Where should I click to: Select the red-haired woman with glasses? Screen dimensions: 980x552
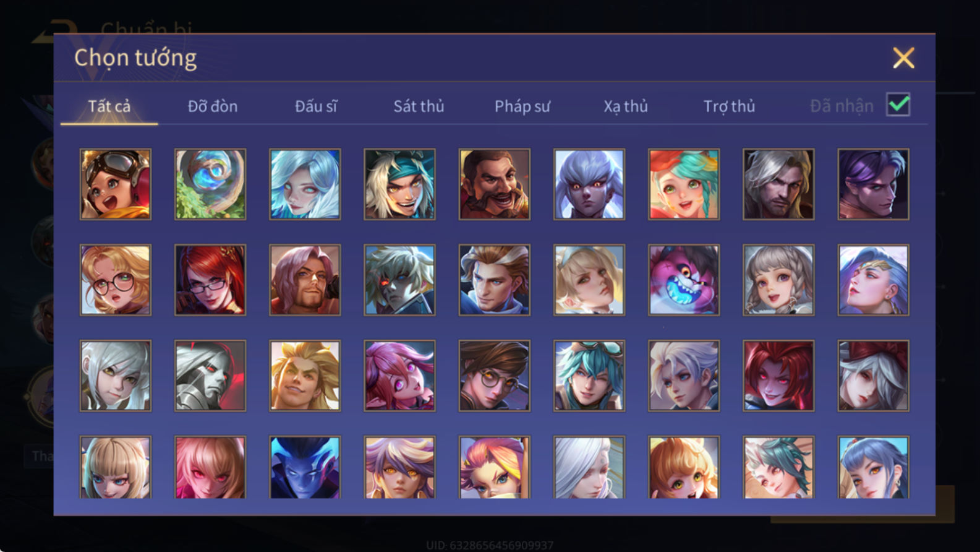pyautogui.click(x=210, y=280)
